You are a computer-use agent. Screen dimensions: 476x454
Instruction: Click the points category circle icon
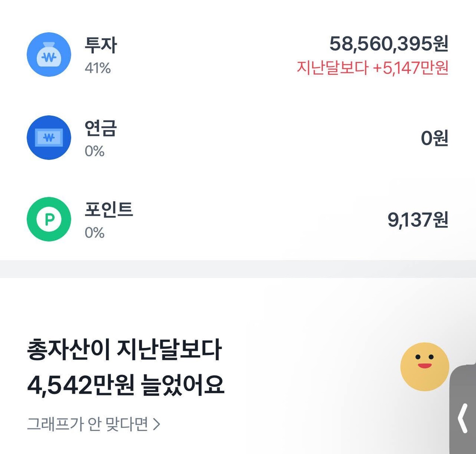[x=48, y=220]
